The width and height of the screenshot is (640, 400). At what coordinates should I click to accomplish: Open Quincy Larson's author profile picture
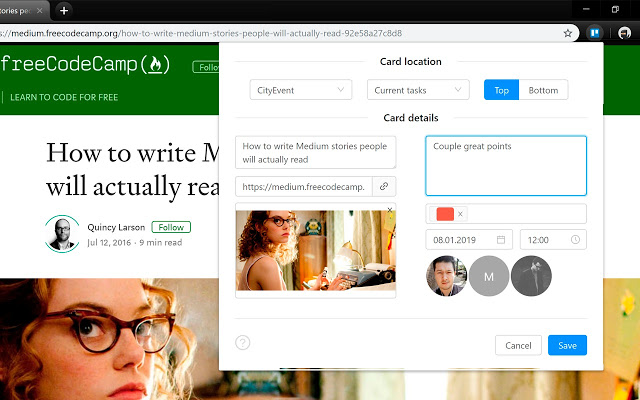coord(62,234)
